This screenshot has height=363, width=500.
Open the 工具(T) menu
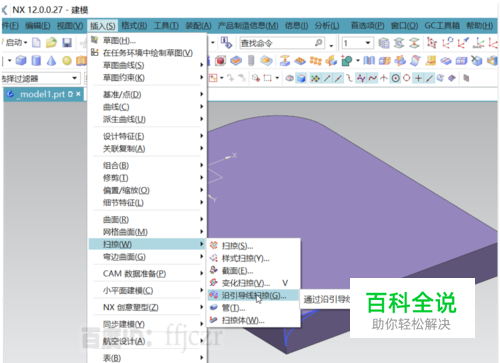click(166, 26)
